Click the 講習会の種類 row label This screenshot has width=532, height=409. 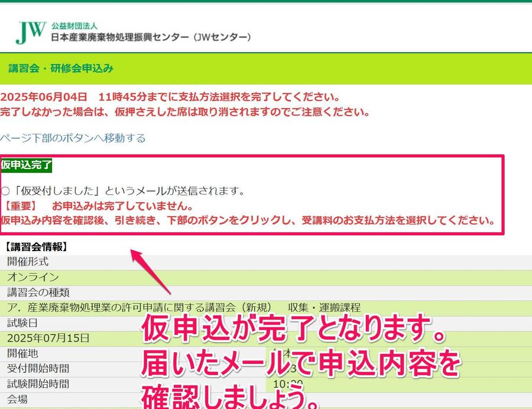(38, 293)
